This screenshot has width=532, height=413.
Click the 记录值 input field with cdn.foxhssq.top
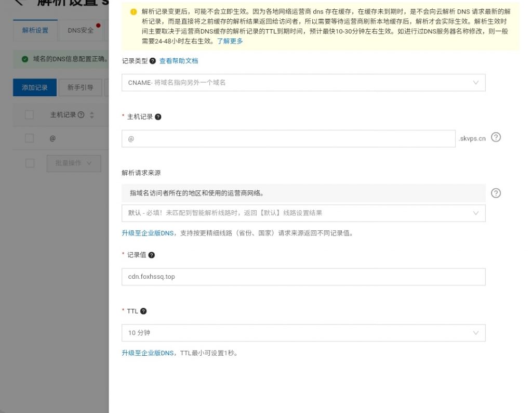click(x=303, y=277)
